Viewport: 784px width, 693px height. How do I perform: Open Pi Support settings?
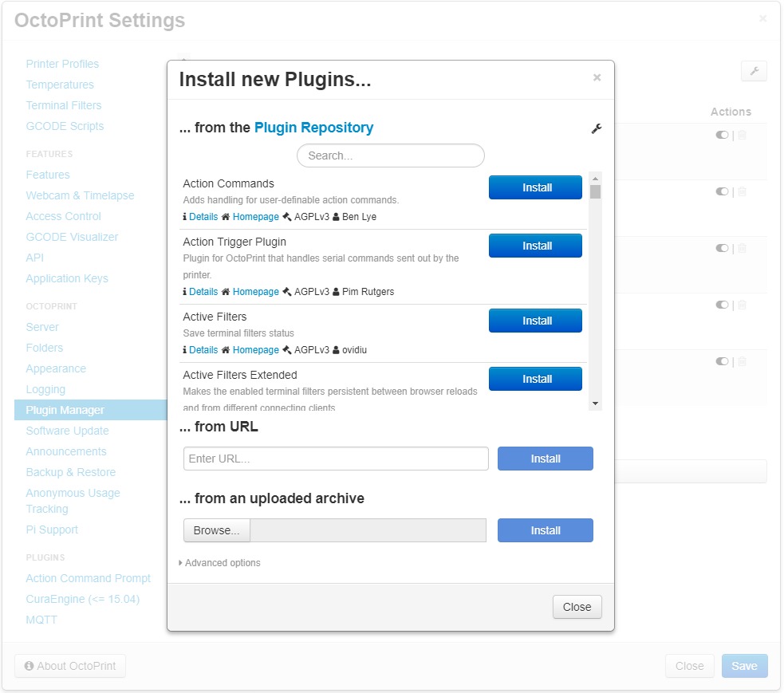pos(52,530)
